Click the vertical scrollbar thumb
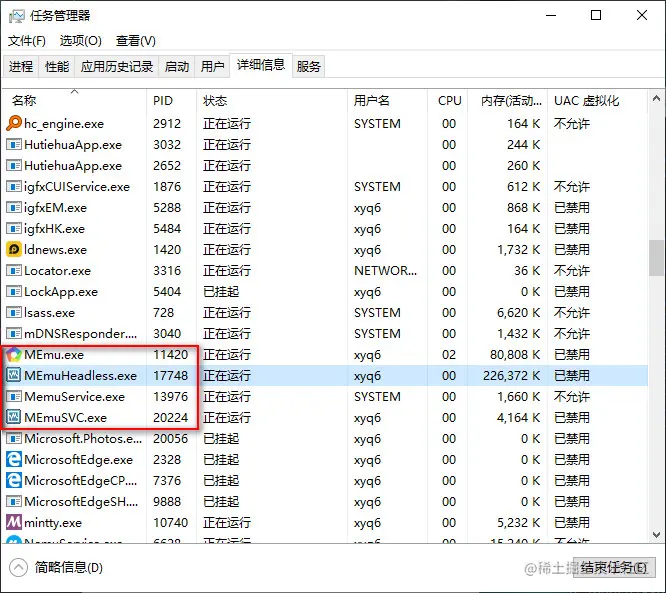The width and height of the screenshot is (666, 593). tap(656, 258)
